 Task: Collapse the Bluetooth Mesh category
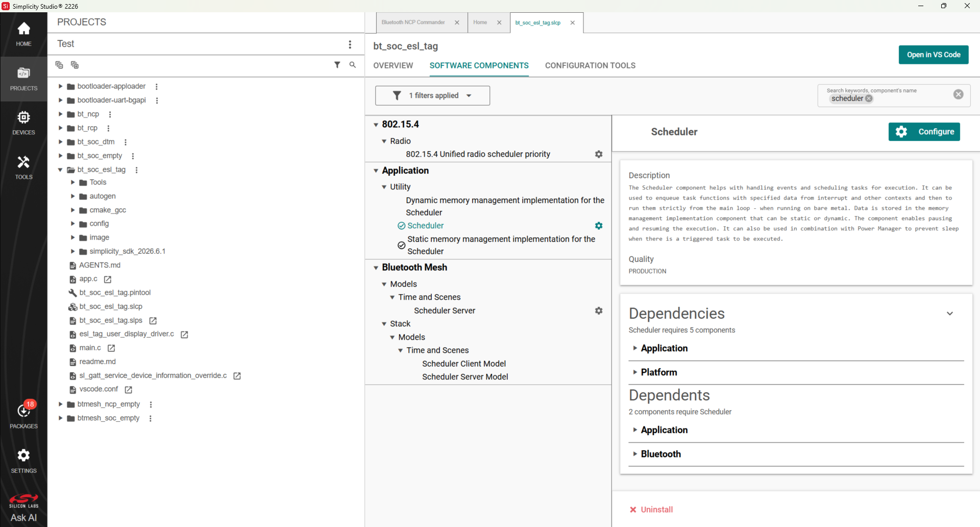(x=376, y=268)
